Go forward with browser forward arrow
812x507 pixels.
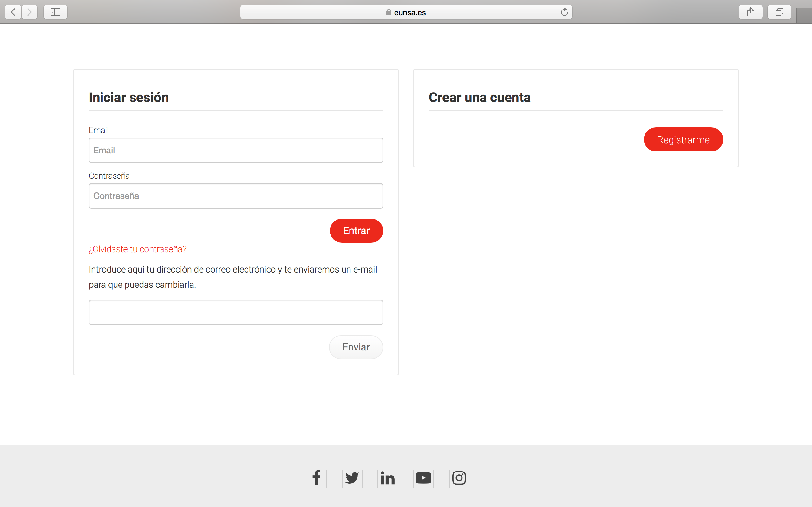point(29,12)
